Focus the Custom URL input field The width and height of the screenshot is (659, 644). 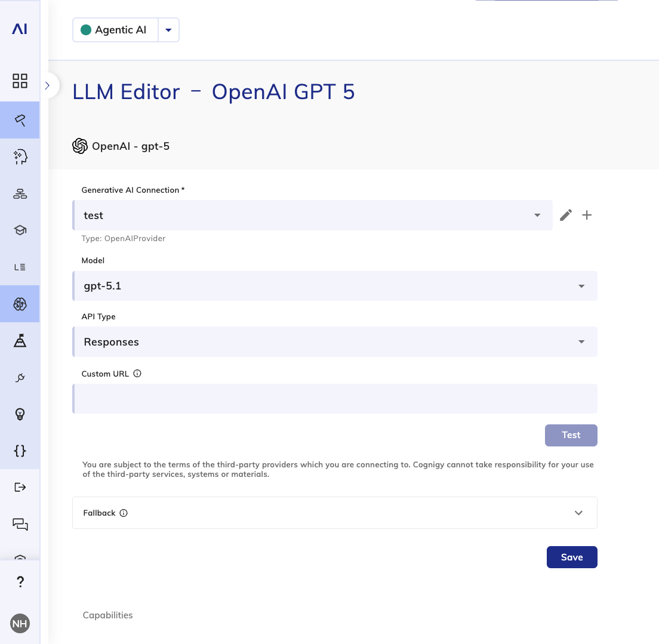(x=334, y=399)
